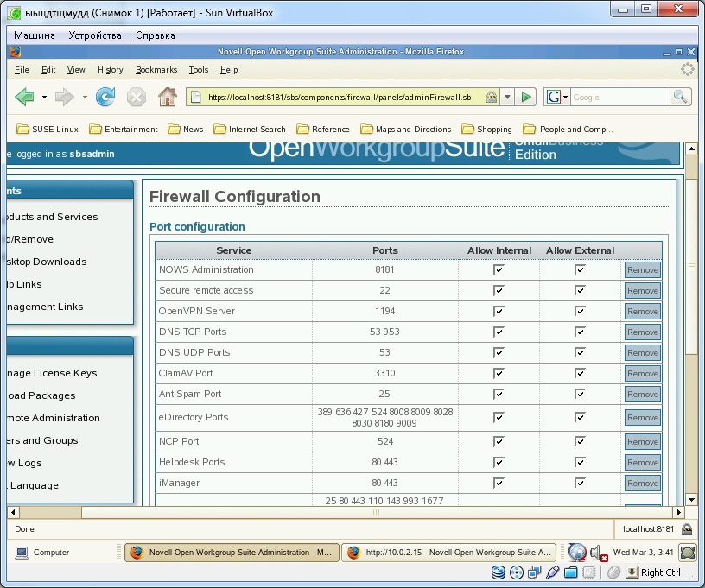The width and height of the screenshot is (705, 588).
Task: Remove the iManager rule
Action: [643, 483]
